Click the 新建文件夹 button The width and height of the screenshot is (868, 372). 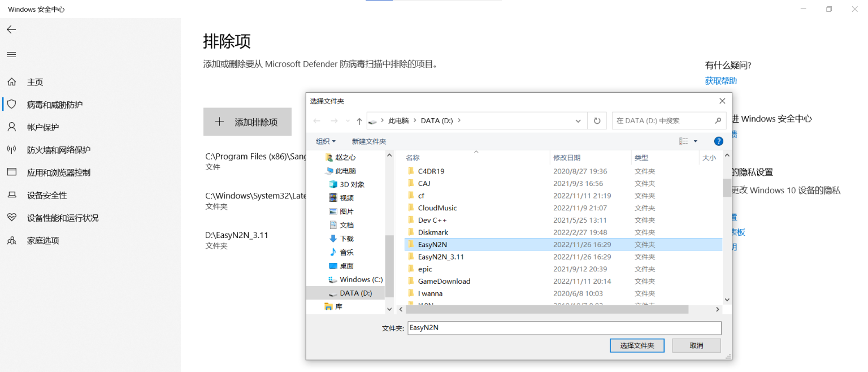point(369,141)
